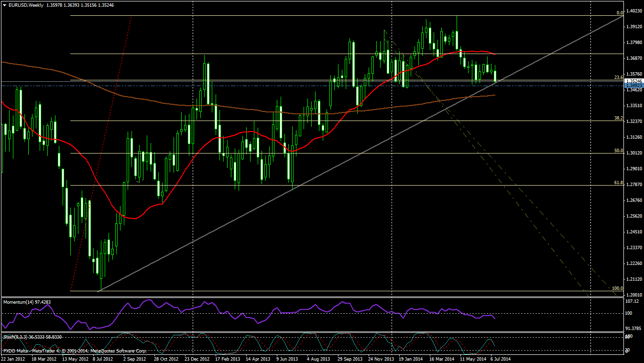Click the 6 Jul 2014 date marker
Viewport: 644px width, 363px height.
(501, 359)
